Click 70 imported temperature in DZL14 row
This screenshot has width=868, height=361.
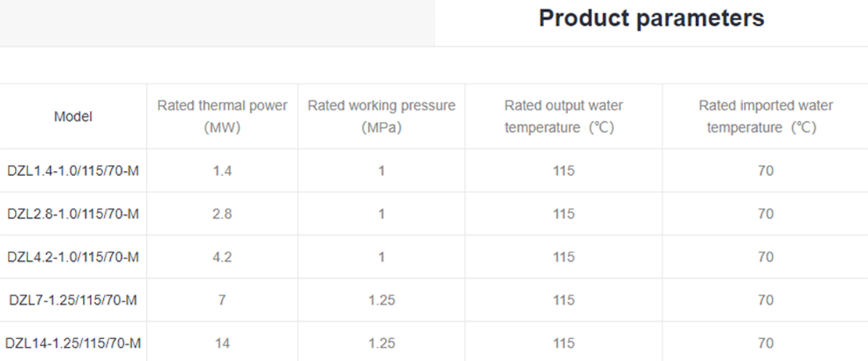[766, 343]
